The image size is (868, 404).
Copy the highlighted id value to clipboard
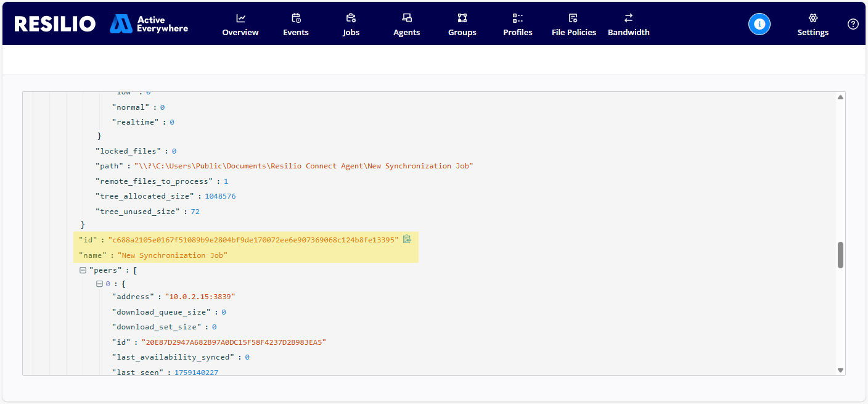coord(407,239)
